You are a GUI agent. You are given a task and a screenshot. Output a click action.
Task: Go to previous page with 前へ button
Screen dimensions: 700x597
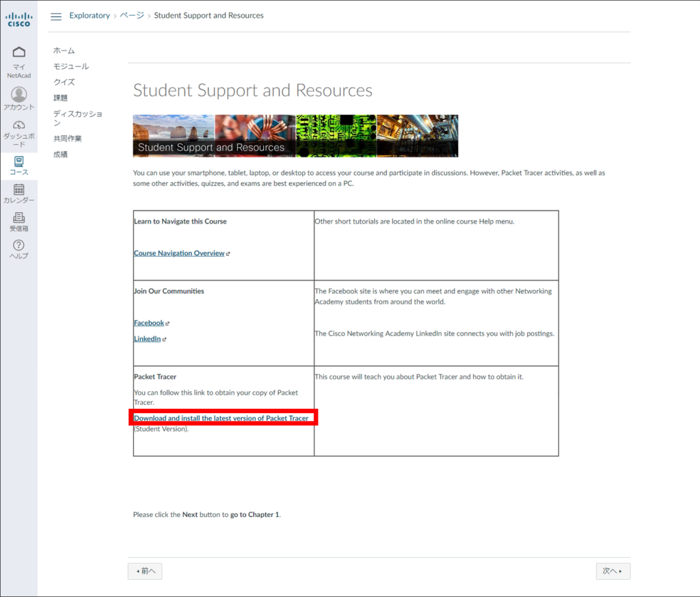(x=145, y=571)
